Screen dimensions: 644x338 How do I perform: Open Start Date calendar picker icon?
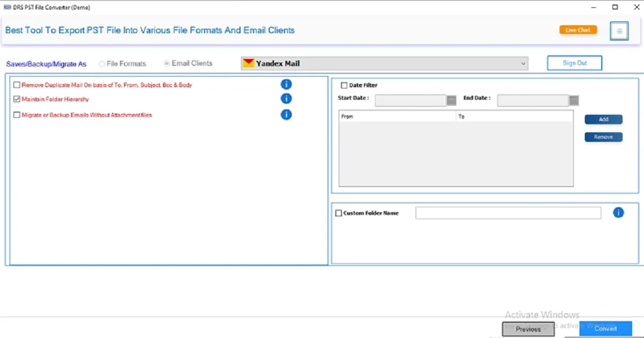coord(451,100)
